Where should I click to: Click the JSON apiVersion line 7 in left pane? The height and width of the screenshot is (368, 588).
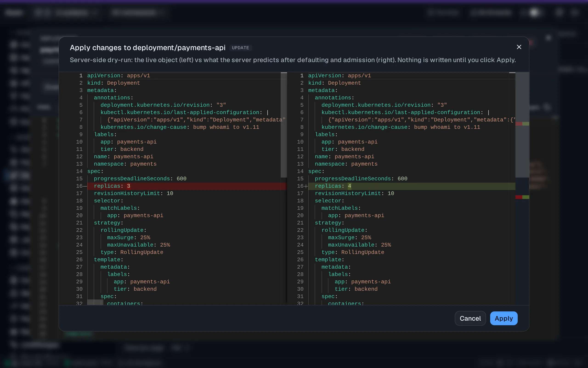(196, 120)
